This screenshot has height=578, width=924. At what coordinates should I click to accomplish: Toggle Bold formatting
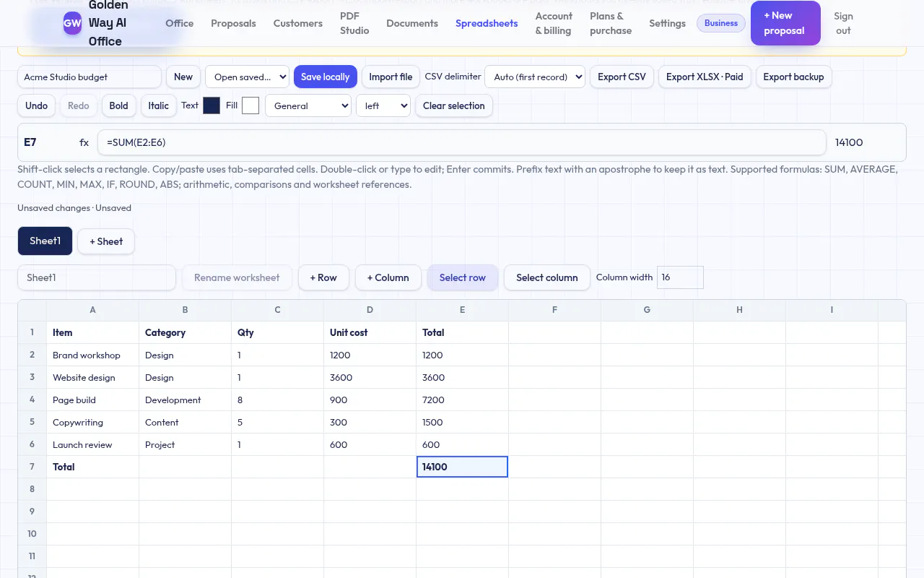pos(118,105)
